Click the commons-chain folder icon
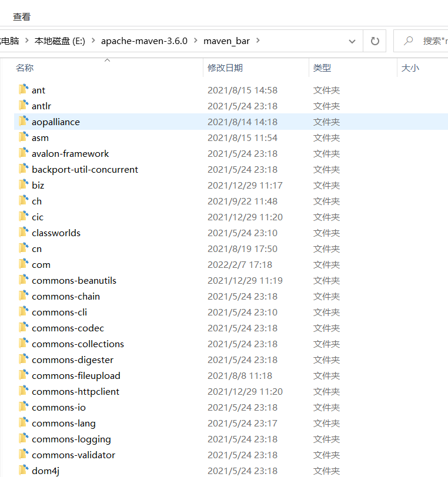The width and height of the screenshot is (448, 477). tap(24, 295)
